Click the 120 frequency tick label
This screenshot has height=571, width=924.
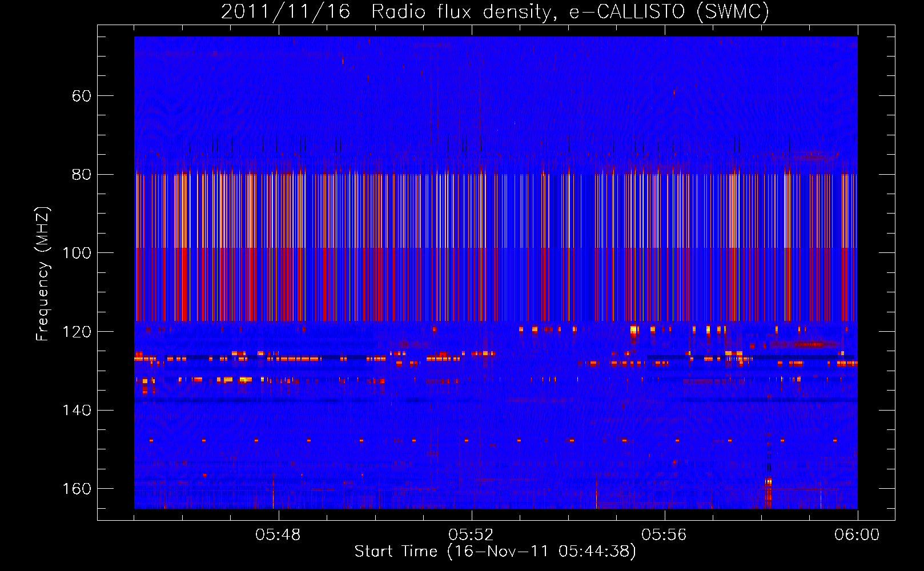(77, 332)
